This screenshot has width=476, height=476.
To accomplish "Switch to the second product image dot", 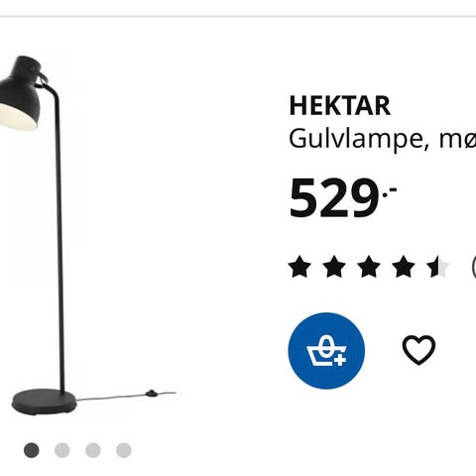I will pyautogui.click(x=62, y=450).
